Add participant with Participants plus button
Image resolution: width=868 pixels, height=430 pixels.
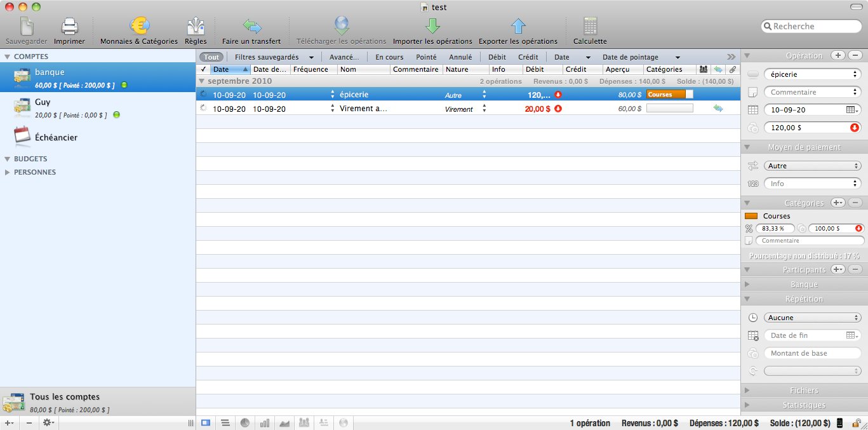click(838, 270)
